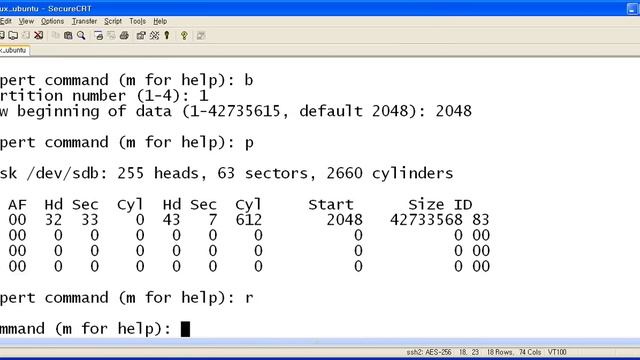Click the size value '42733568'
The image size is (640, 360).
pyautogui.click(x=426, y=220)
